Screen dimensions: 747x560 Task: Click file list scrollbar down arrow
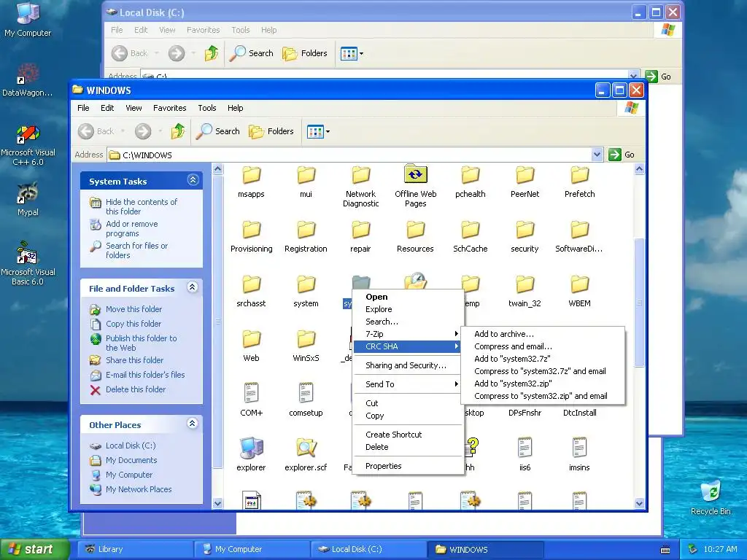coord(639,503)
